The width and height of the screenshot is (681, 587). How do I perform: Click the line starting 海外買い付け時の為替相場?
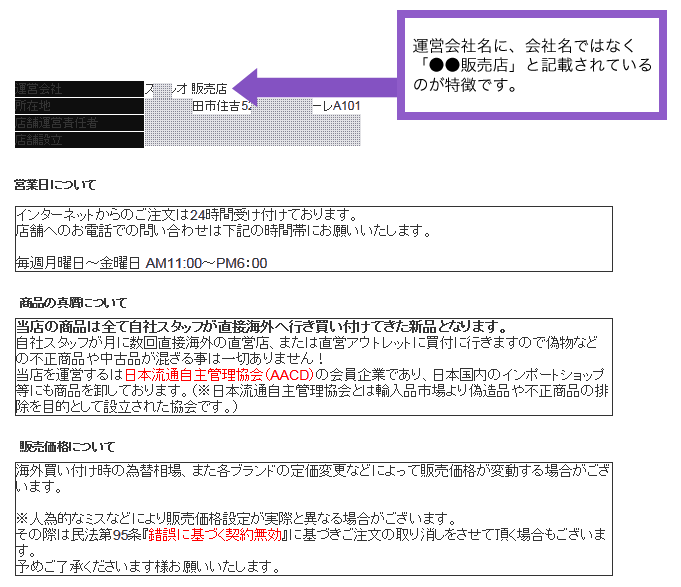pyautogui.click(x=313, y=470)
